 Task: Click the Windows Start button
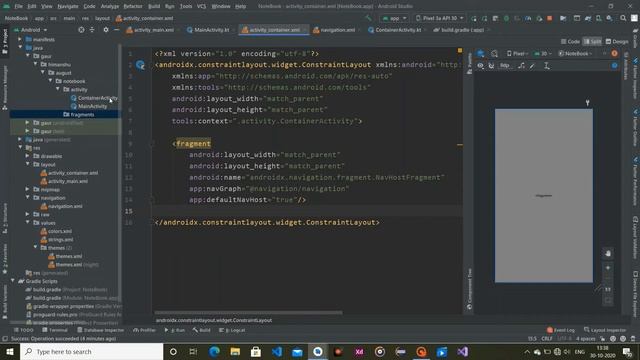(x=10, y=351)
